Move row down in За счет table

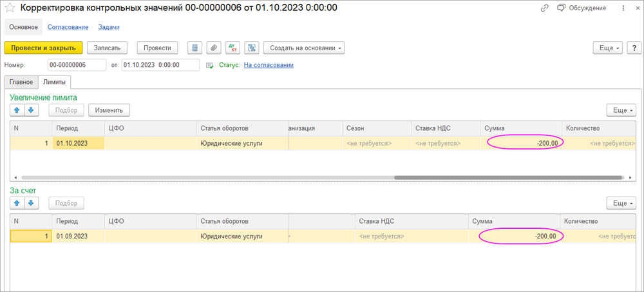coord(31,203)
